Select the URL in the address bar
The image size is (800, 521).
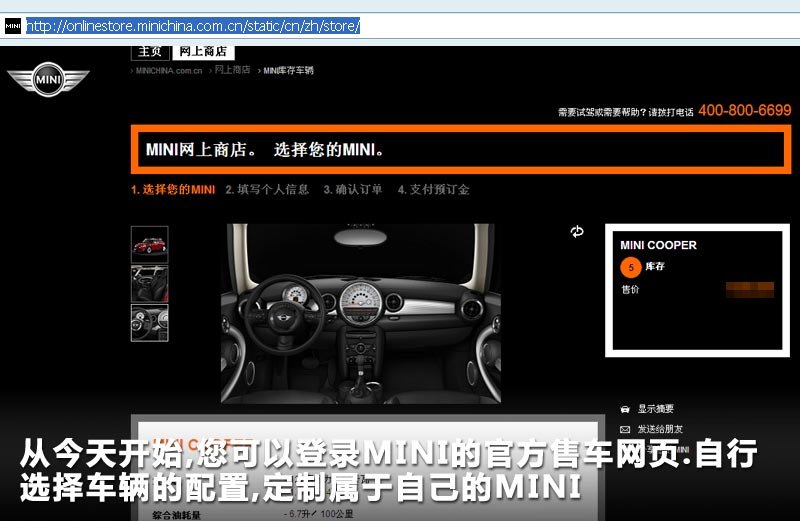pos(193,26)
